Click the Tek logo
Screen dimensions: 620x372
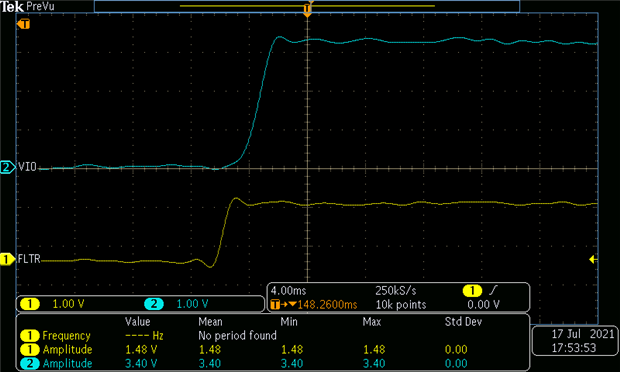(12, 6)
